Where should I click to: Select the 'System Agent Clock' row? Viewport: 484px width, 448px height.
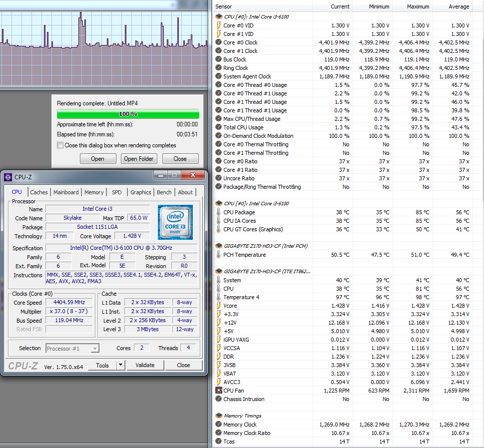(x=343, y=76)
